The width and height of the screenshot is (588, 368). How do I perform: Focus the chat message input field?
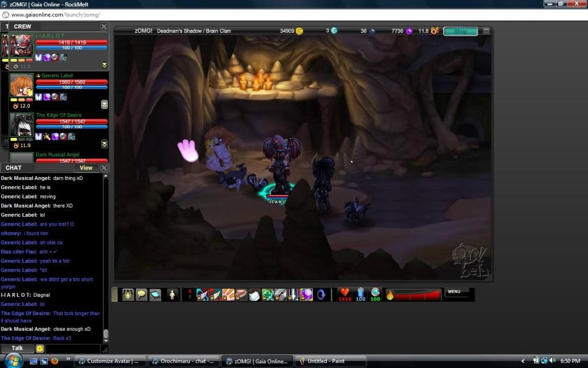pos(73,348)
